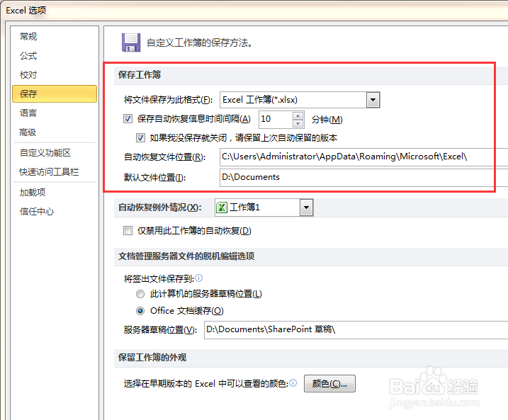
Task: Click the 分钟(M) label
Action: [x=327, y=120]
